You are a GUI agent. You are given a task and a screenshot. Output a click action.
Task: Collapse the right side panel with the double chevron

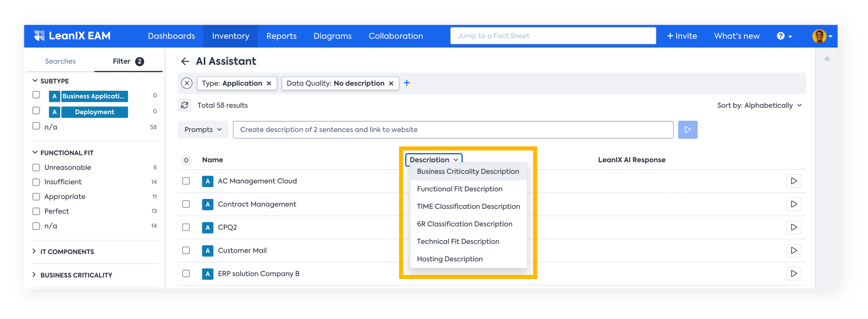pos(827,59)
